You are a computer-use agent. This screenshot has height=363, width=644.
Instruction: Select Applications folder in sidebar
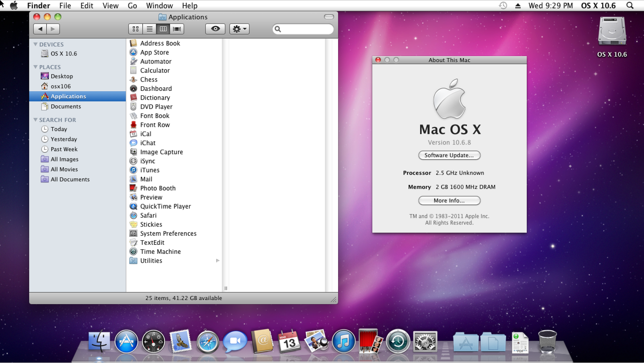68,96
